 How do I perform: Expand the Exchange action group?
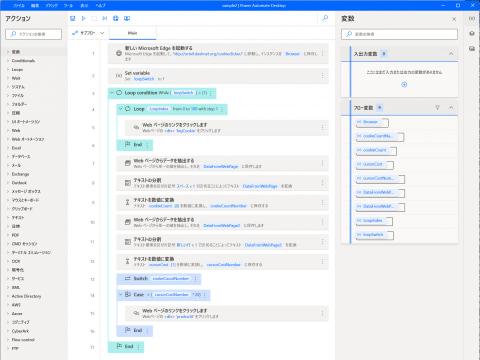pyautogui.click(x=8, y=174)
